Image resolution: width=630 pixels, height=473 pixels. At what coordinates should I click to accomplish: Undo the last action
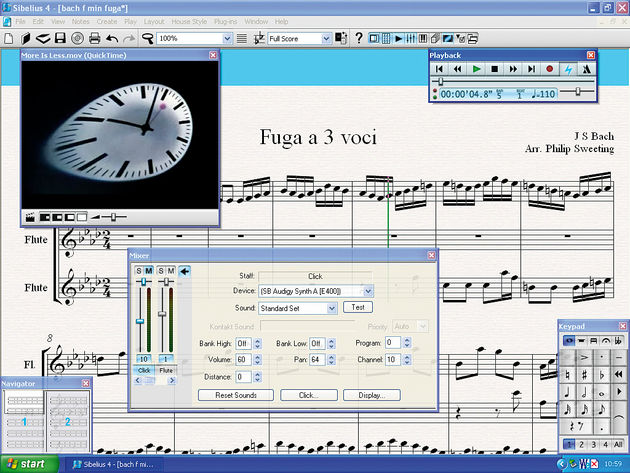click(x=112, y=39)
